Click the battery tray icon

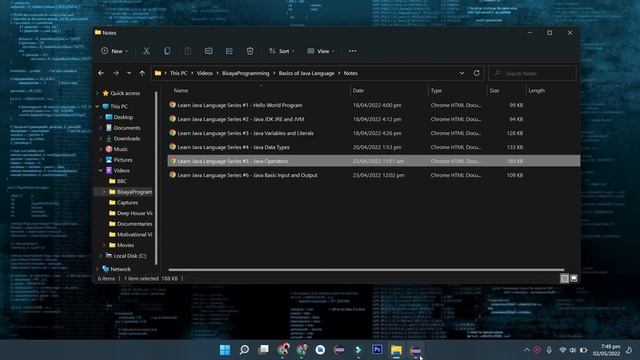coord(583,350)
